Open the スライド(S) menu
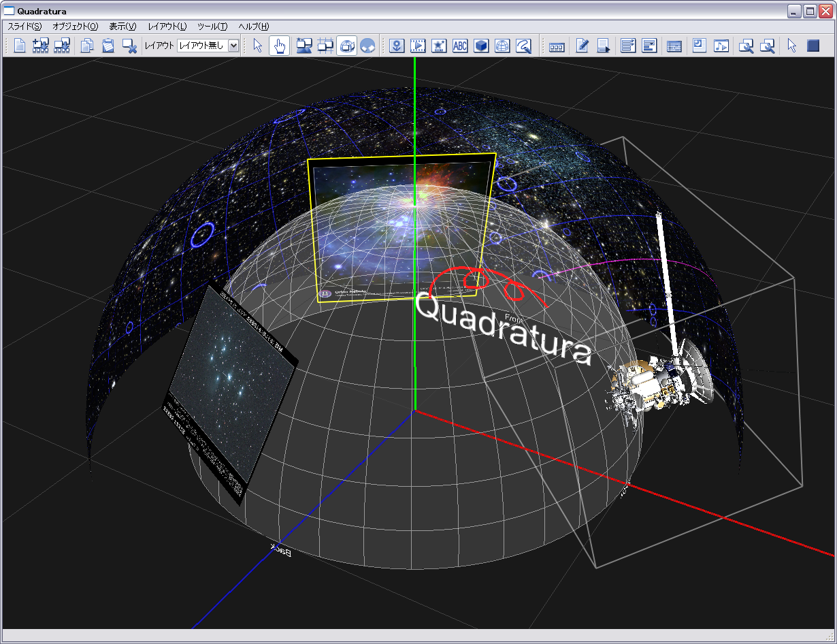Image resolution: width=837 pixels, height=644 pixels. [24, 27]
